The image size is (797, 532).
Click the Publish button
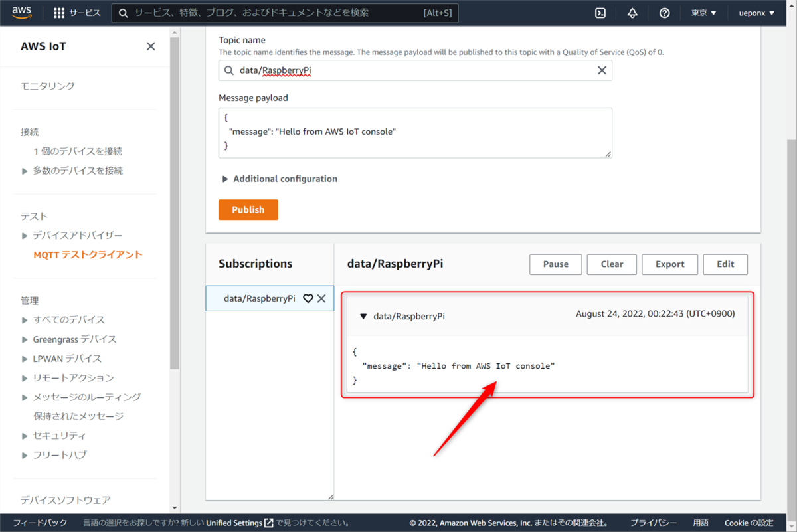click(x=248, y=209)
